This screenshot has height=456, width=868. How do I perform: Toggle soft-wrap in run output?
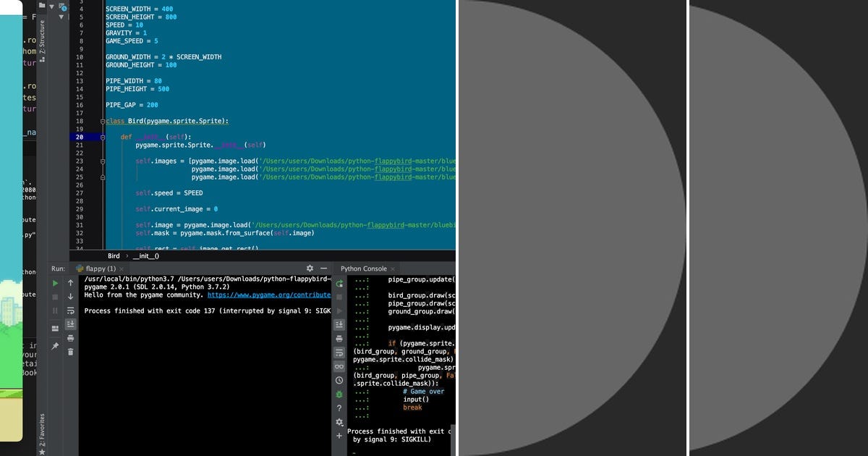[70, 311]
